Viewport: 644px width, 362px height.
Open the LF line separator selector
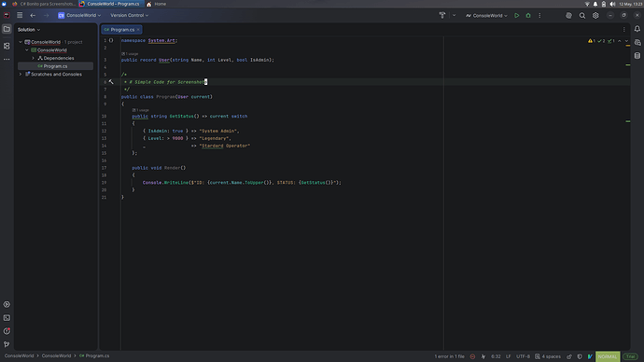tap(508, 356)
